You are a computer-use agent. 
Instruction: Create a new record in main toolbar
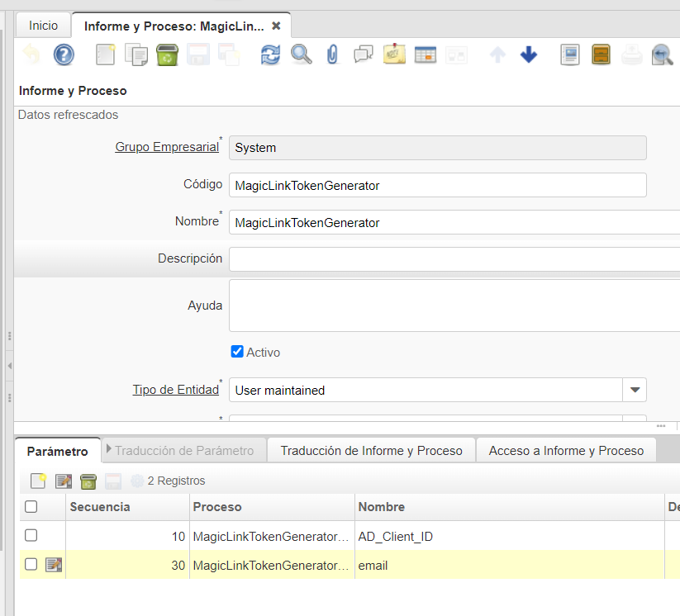point(106,55)
